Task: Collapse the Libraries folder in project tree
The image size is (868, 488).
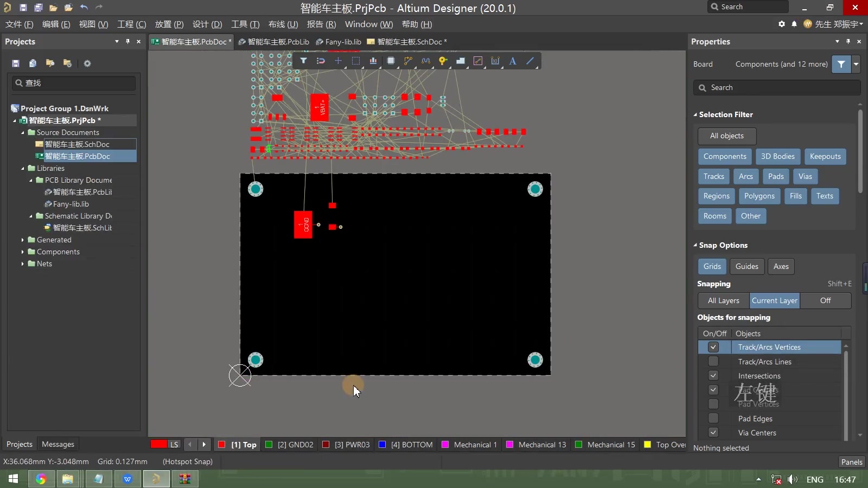Action: tap(23, 168)
